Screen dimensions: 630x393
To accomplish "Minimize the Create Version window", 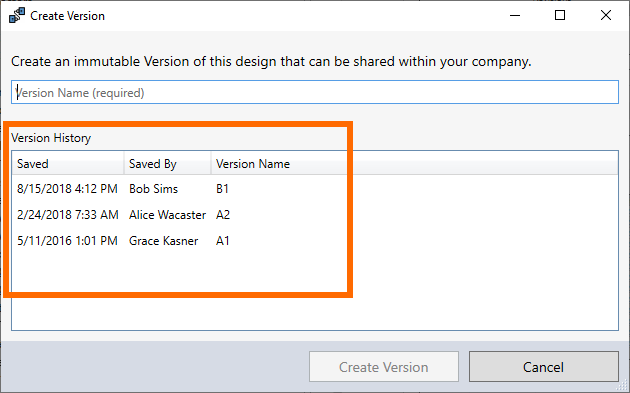I will 515,15.
